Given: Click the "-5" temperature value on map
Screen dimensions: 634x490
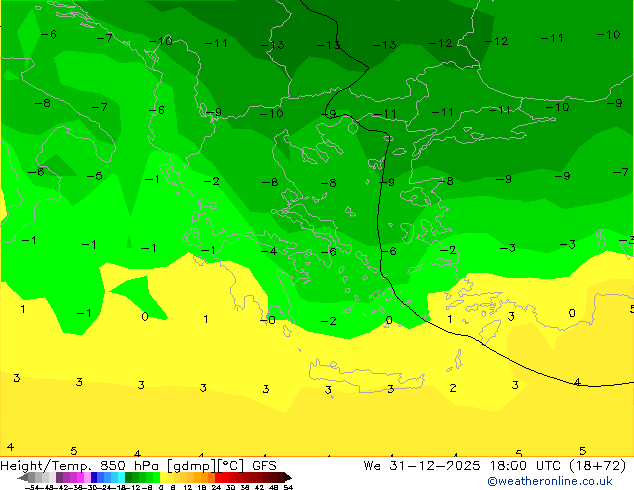Looking at the screenshot, I should coord(94,176).
